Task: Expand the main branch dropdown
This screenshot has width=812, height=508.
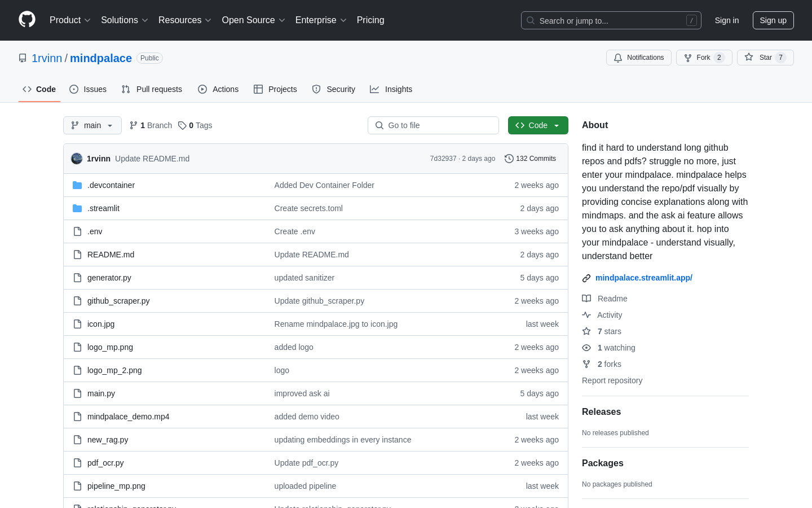Action: click(92, 125)
